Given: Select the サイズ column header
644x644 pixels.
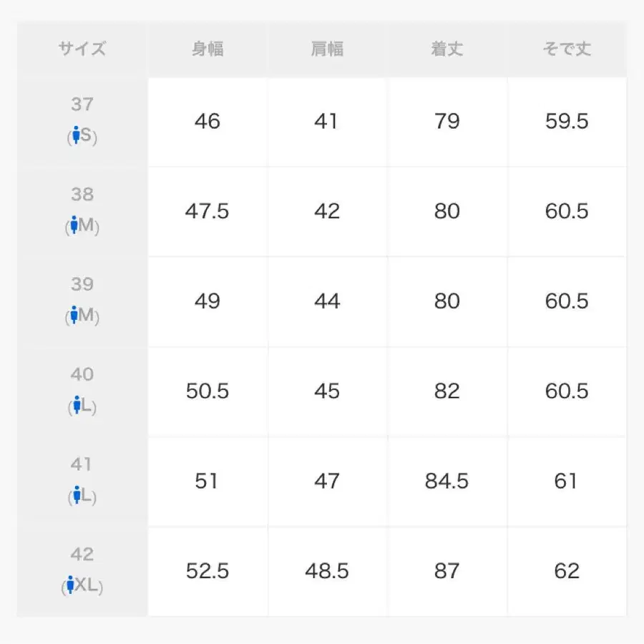Looking at the screenshot, I should (x=82, y=49).
